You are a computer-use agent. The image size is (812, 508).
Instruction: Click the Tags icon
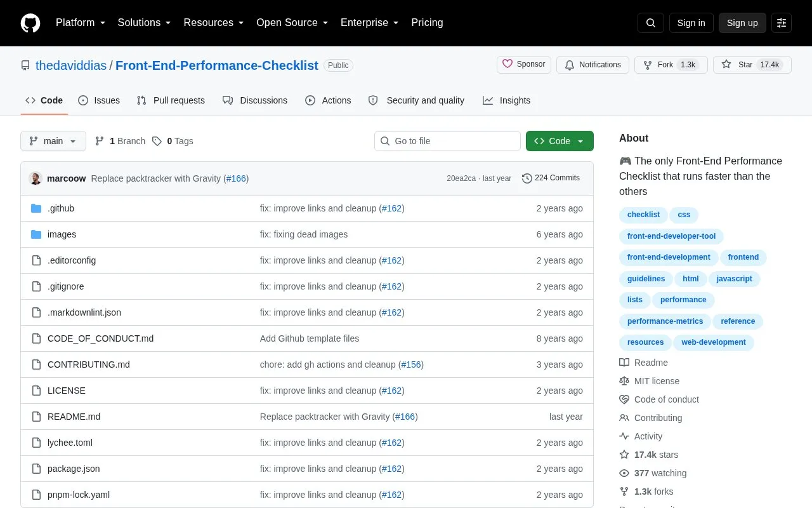[157, 141]
